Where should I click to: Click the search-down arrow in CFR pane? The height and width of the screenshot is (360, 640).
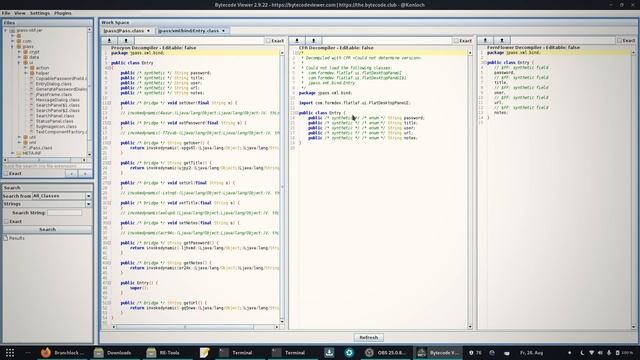[x=297, y=40]
